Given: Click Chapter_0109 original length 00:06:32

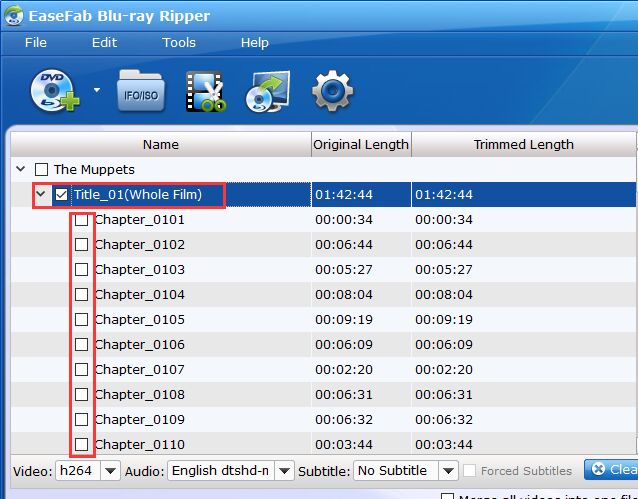Looking at the screenshot, I should 344,420.
